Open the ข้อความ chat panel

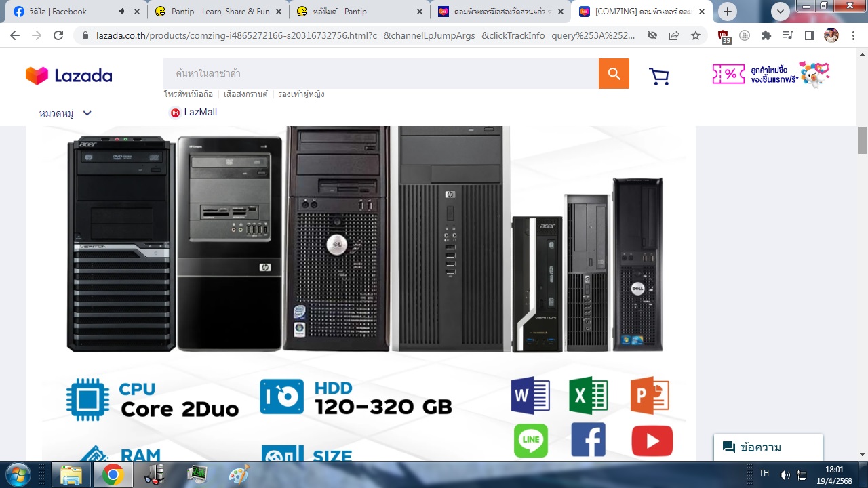(x=768, y=447)
